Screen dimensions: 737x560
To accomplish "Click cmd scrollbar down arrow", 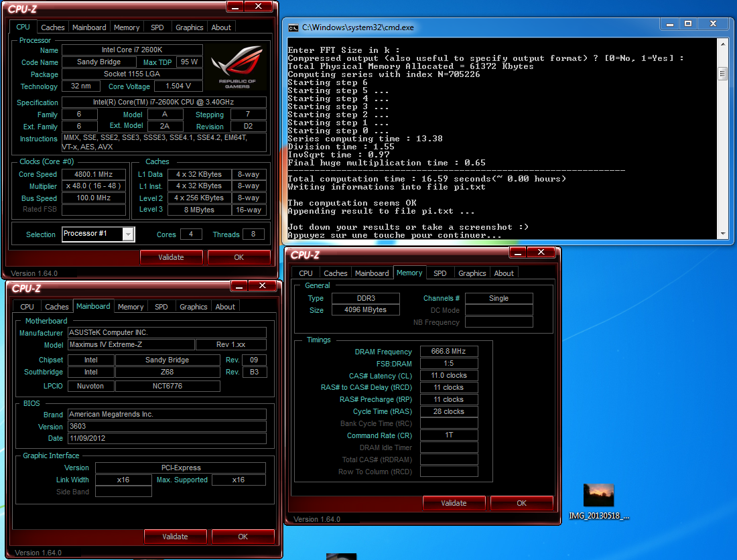I will [x=722, y=234].
